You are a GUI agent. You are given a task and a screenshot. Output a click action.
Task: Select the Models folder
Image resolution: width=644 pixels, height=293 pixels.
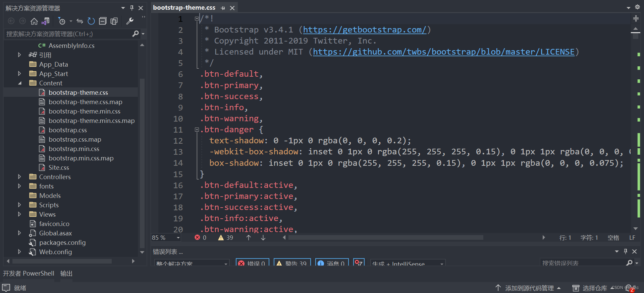point(50,196)
